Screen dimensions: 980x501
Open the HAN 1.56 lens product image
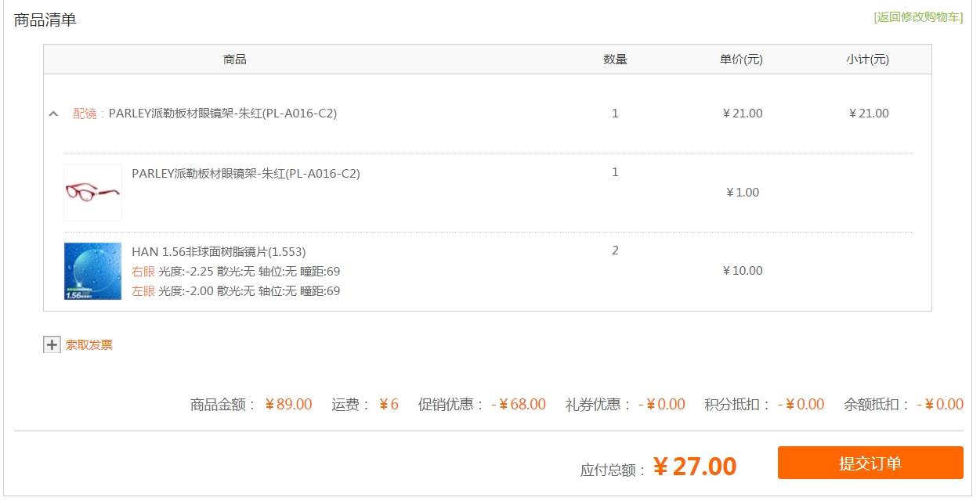(92, 271)
